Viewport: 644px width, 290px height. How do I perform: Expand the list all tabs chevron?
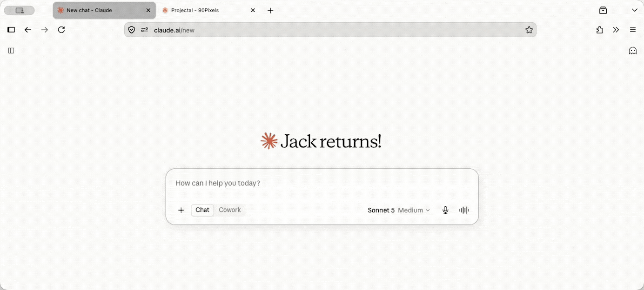[x=635, y=10]
